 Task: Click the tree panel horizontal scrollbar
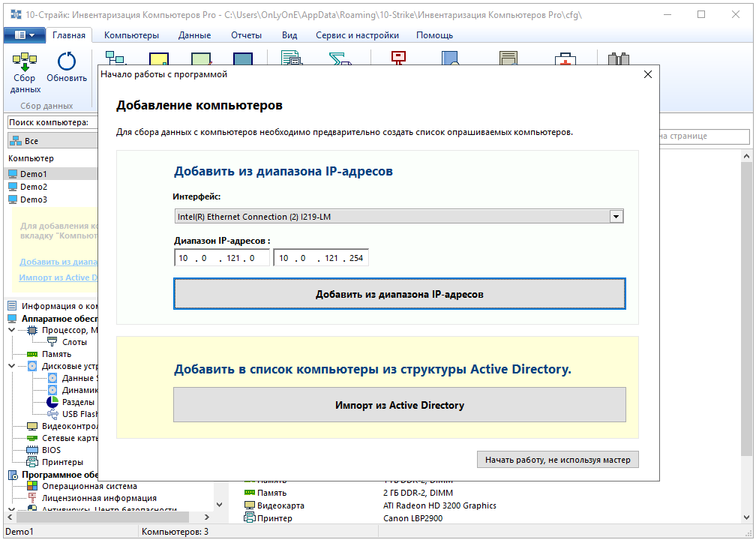click(x=103, y=517)
